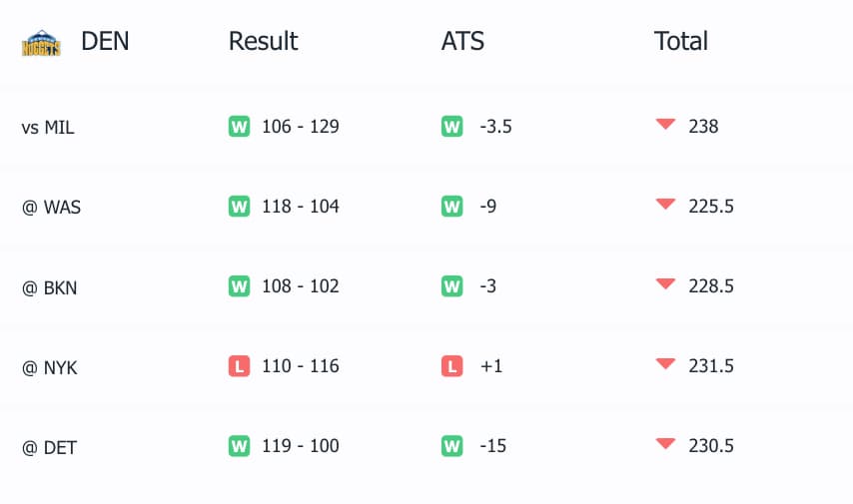The width and height of the screenshot is (853, 504).
Task: Select the ATS column header
Action: coord(462,41)
